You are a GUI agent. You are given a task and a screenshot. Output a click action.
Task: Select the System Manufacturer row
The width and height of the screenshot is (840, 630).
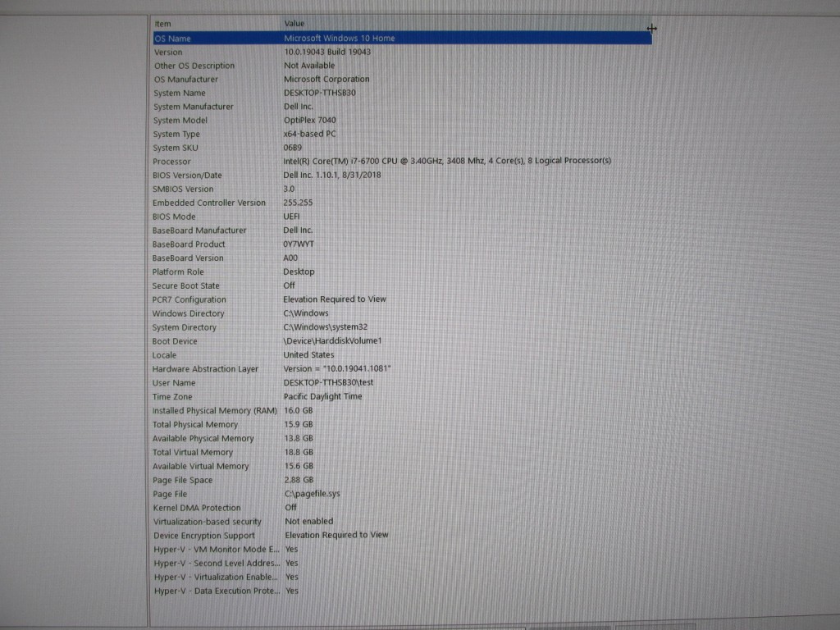click(402, 107)
